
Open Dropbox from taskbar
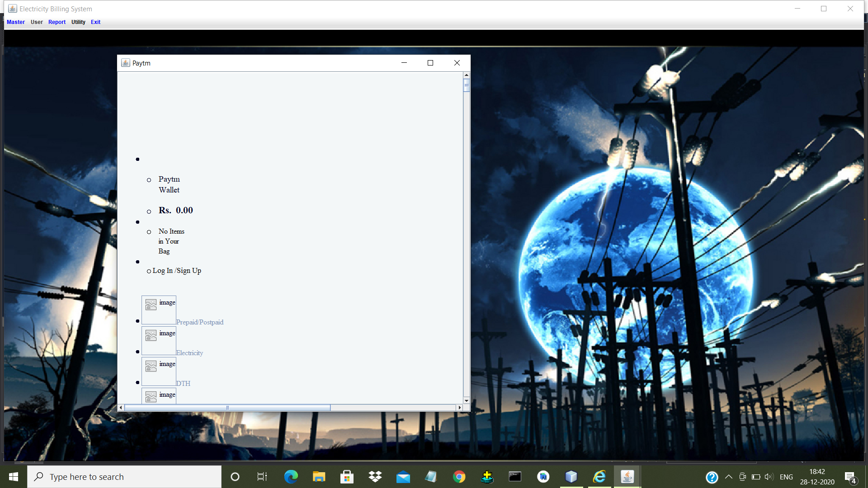375,477
